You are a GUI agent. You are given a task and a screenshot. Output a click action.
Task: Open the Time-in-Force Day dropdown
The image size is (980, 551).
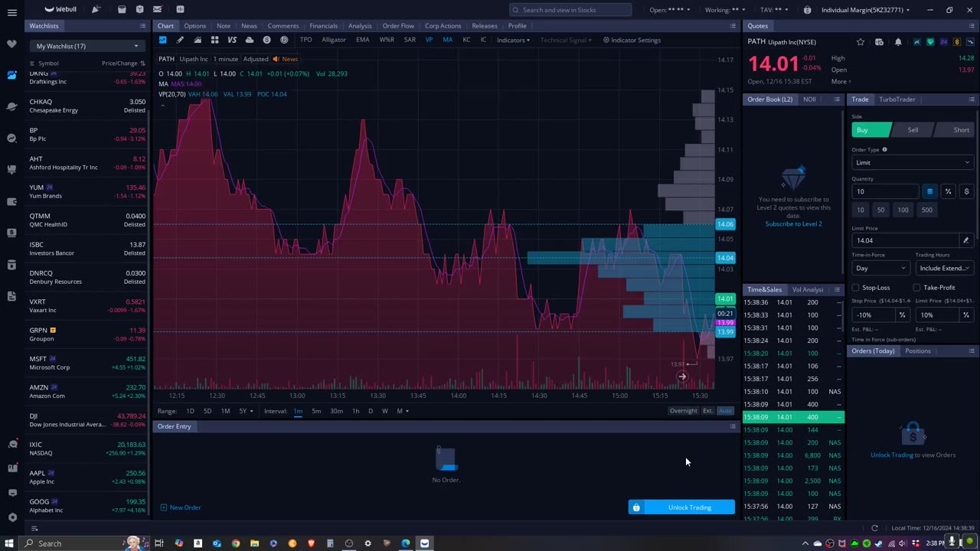click(x=880, y=268)
